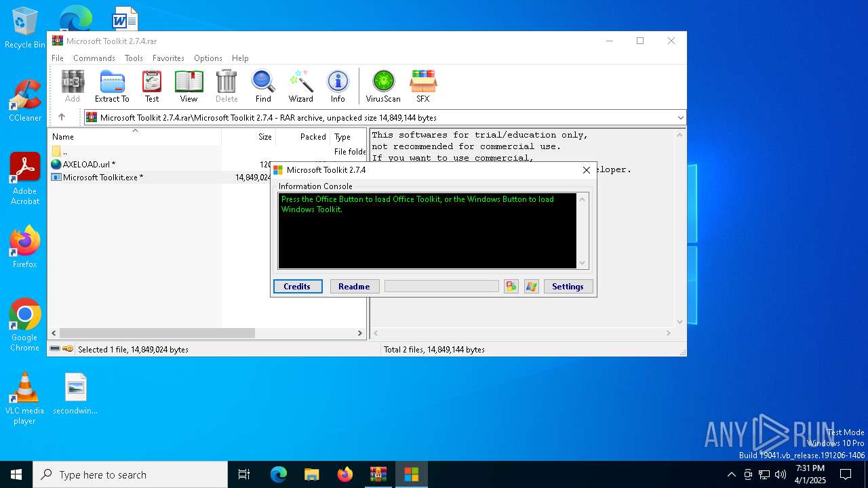The image size is (868, 488).
Task: Click the network icon in system tray
Action: pyautogui.click(x=764, y=474)
